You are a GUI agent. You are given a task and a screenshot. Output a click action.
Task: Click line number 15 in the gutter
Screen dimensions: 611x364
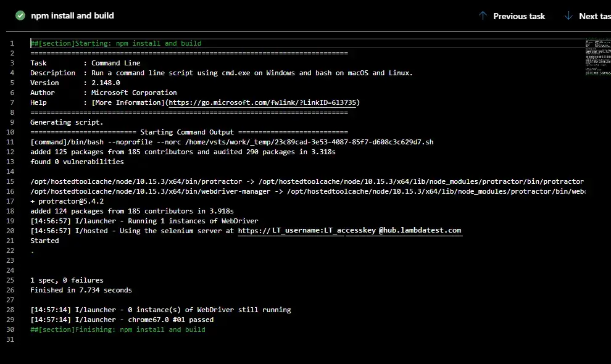click(x=12, y=181)
